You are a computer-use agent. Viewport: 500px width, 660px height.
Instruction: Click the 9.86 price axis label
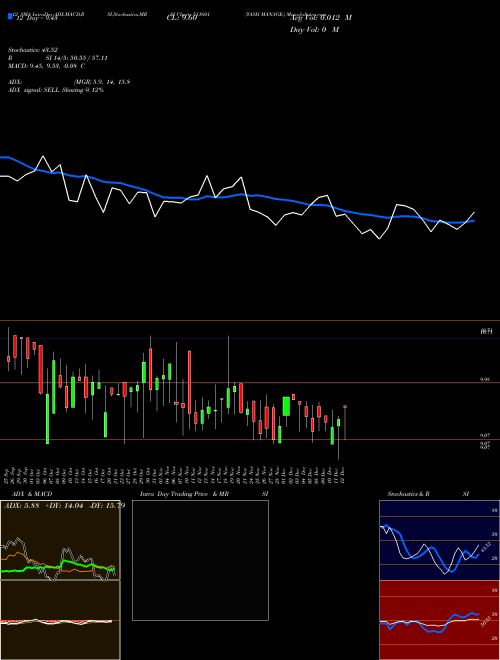coord(485,379)
